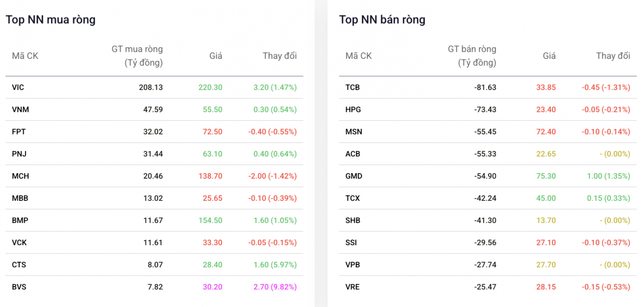Click BVS change value 2.70 (9.82%)
The width and height of the screenshot is (644, 307).
(x=271, y=287)
